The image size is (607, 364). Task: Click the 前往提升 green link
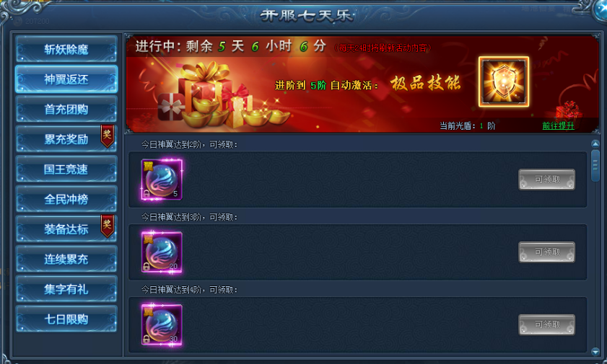pyautogui.click(x=558, y=125)
